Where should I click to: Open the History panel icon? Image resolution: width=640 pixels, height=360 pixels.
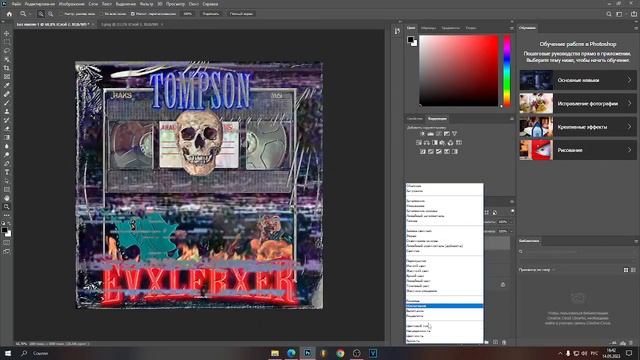398,31
